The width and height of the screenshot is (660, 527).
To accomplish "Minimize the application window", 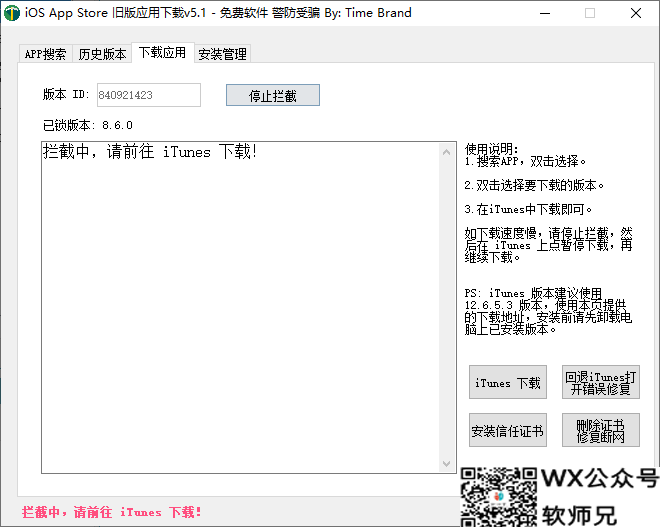I will coord(545,13).
